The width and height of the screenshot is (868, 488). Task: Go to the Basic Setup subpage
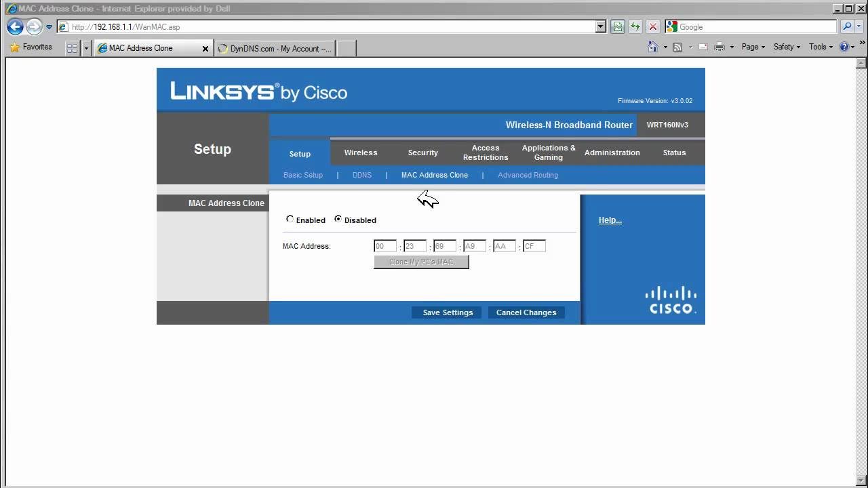pyautogui.click(x=303, y=175)
